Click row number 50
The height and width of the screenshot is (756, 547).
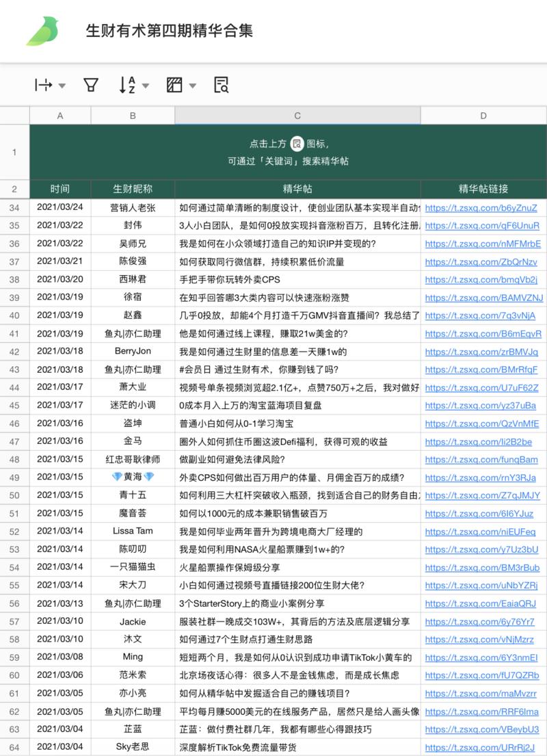(14, 495)
